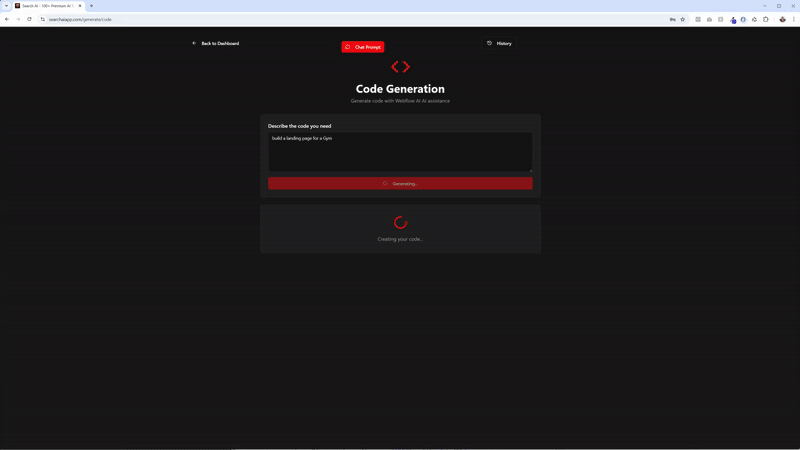Select the Search AI browser tab
800x450 pixels.
coord(45,6)
